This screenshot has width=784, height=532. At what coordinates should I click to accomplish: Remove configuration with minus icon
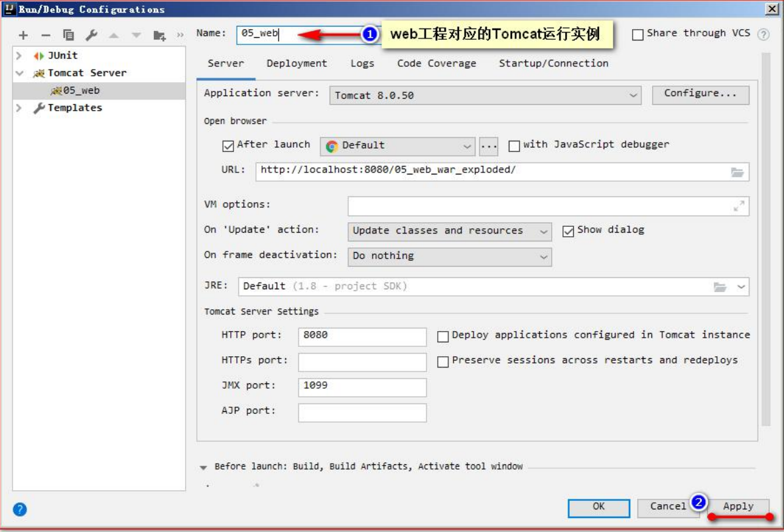[x=46, y=35]
